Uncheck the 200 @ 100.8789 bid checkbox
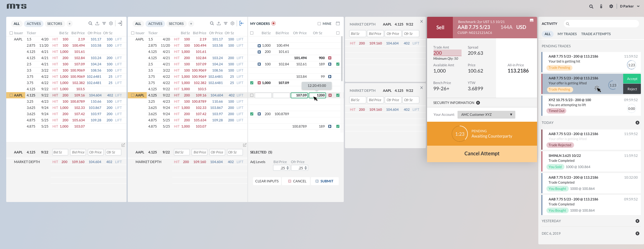644x249 pixels. pos(252,114)
